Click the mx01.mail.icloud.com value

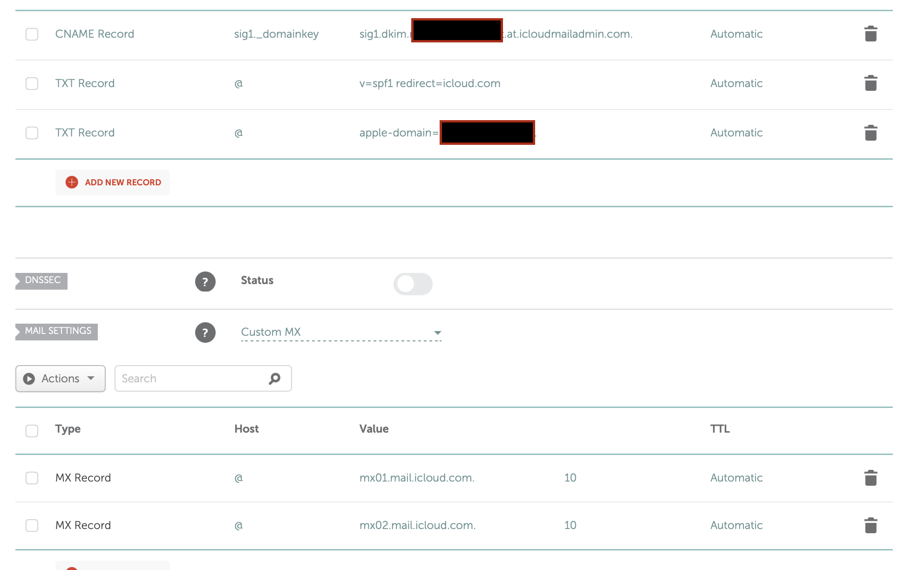tap(416, 478)
